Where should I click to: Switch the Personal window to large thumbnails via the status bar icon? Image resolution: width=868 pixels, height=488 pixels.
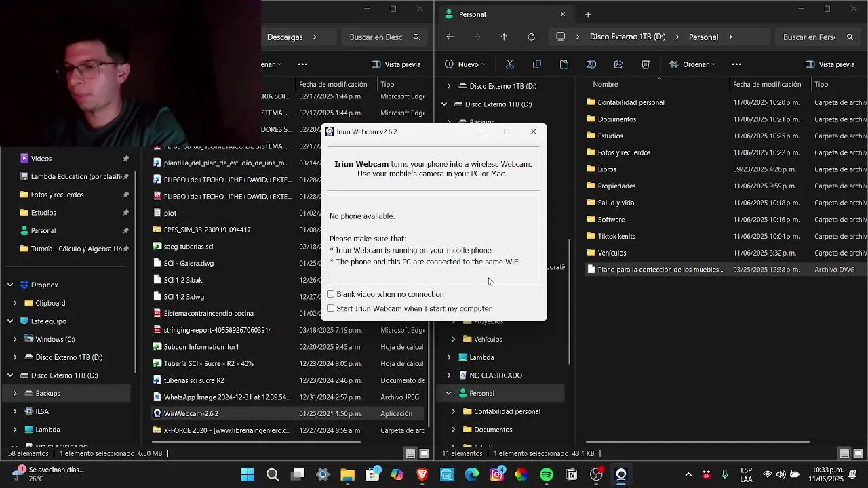(858, 453)
